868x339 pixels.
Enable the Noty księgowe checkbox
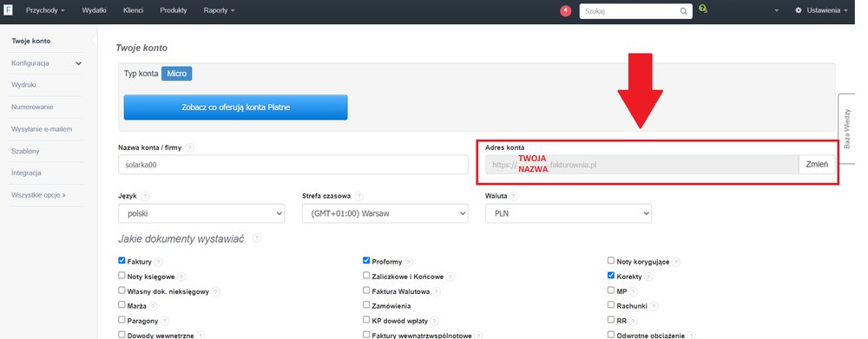point(122,275)
